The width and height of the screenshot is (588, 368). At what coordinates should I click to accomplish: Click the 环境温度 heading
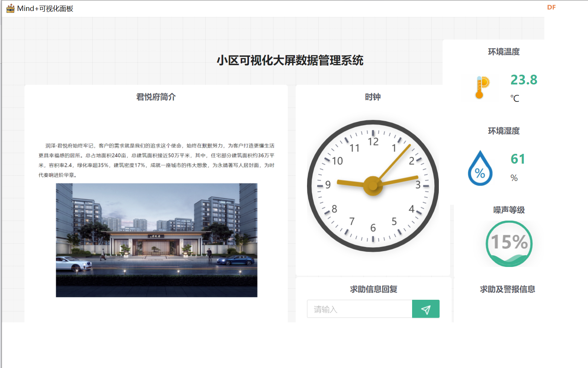(x=504, y=52)
